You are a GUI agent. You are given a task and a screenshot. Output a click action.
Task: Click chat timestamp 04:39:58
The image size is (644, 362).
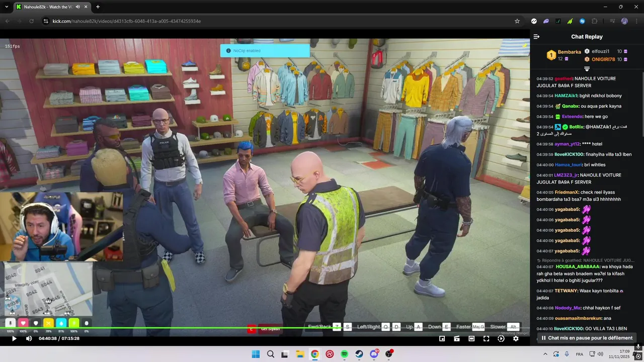[x=545, y=144]
